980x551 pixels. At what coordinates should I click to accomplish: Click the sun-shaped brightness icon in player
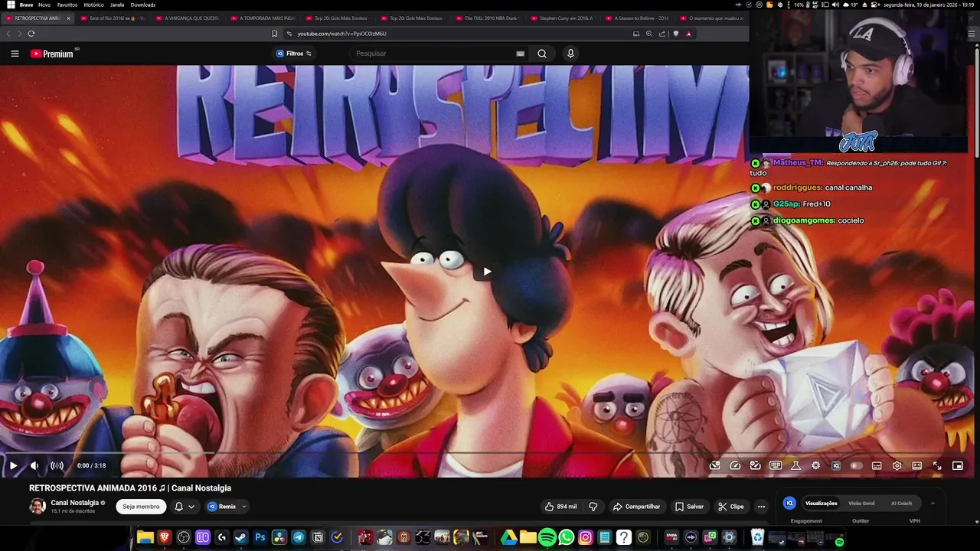[x=816, y=465]
